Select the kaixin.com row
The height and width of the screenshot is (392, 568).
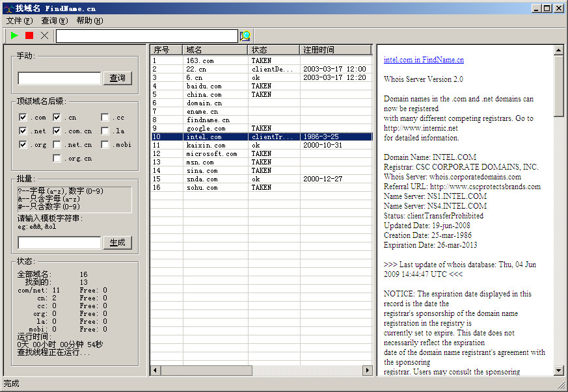[261, 145]
